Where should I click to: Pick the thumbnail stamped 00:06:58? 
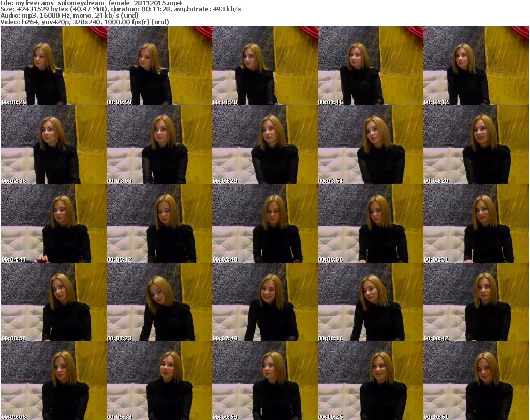click(54, 302)
